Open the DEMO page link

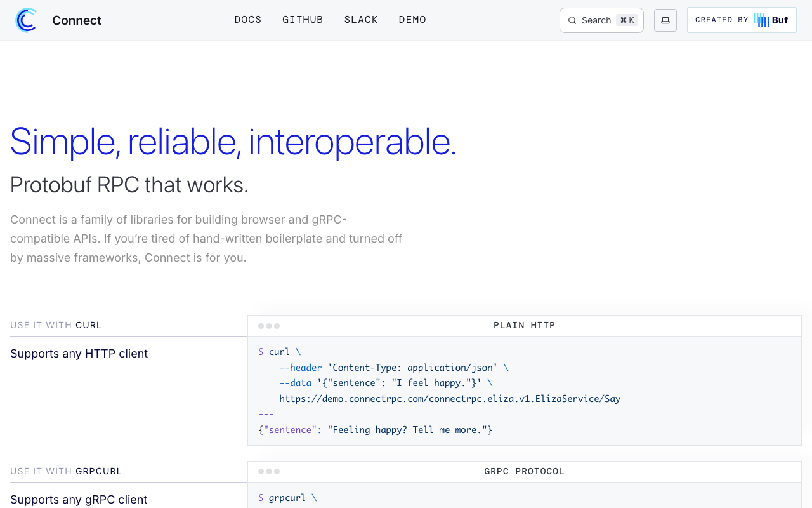[x=412, y=20]
